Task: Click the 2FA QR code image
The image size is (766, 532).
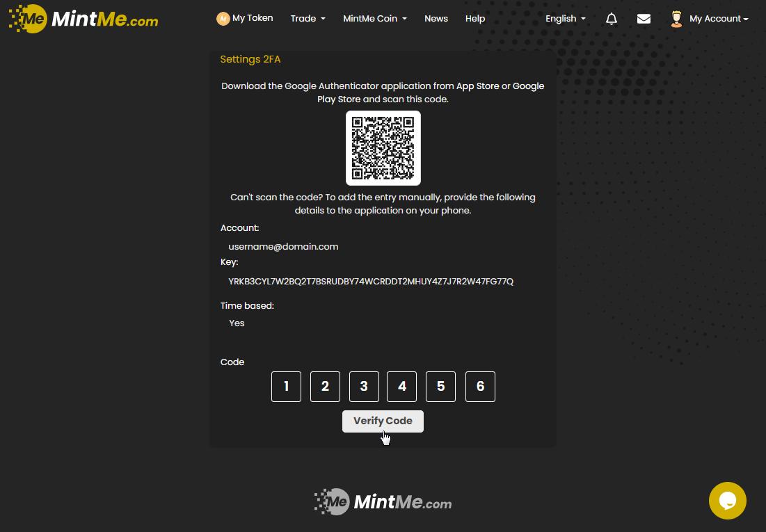Action: 383,148
